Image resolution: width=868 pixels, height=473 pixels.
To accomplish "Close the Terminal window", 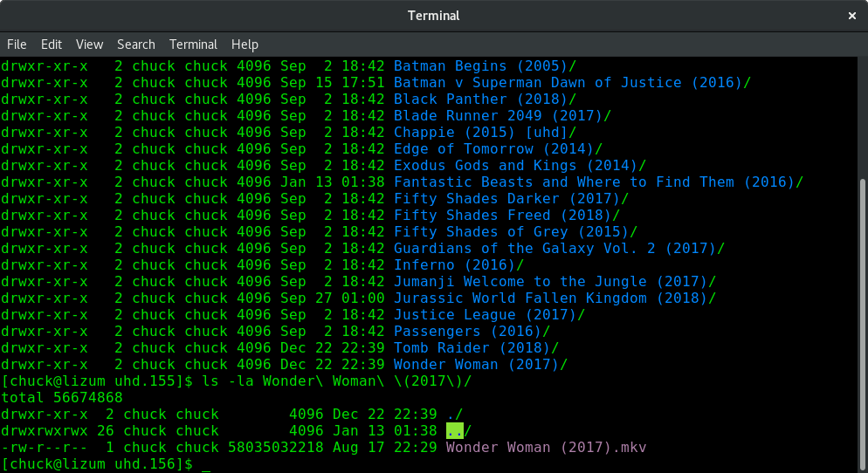I will pos(852,16).
